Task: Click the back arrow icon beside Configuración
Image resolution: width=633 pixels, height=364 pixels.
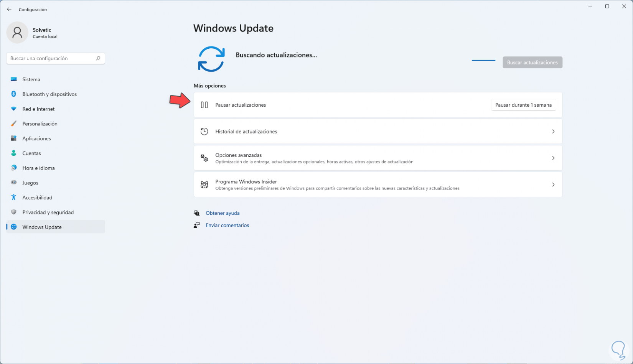Action: coord(9,9)
